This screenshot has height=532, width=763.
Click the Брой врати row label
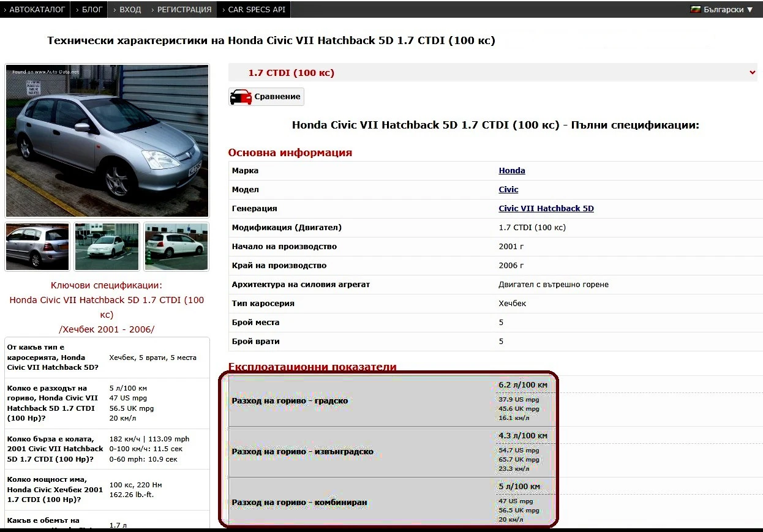[x=255, y=342]
